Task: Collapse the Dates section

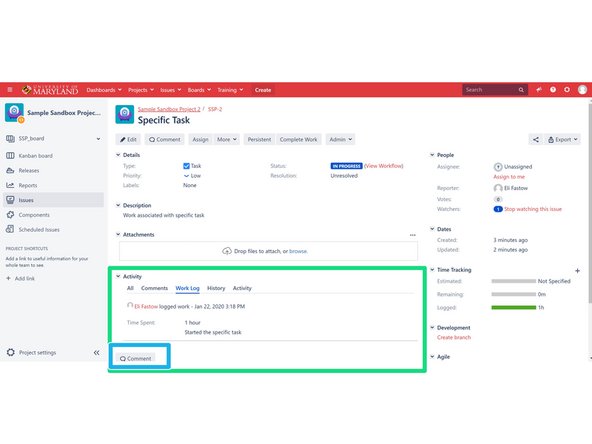Action: point(432,229)
